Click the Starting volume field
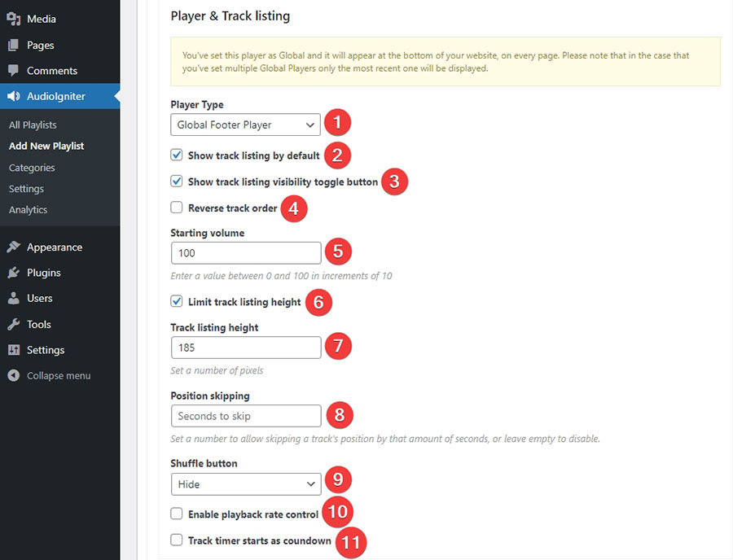The image size is (733, 560). click(246, 253)
